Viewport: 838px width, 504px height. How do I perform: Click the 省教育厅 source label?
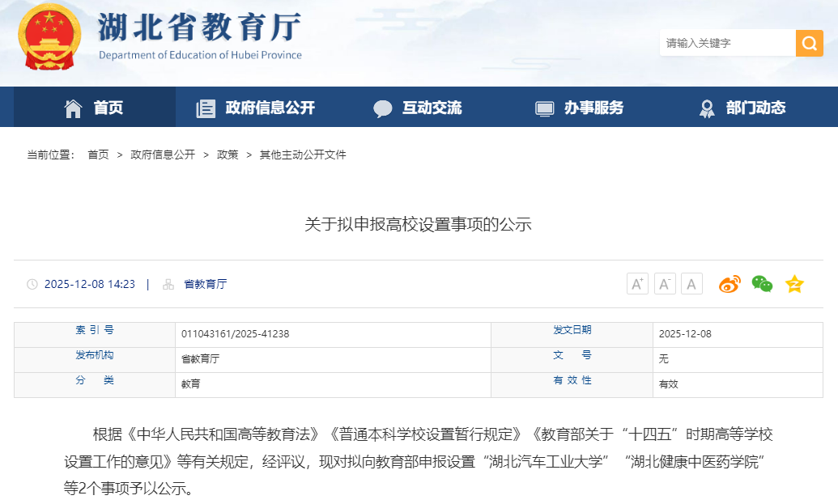[205, 284]
